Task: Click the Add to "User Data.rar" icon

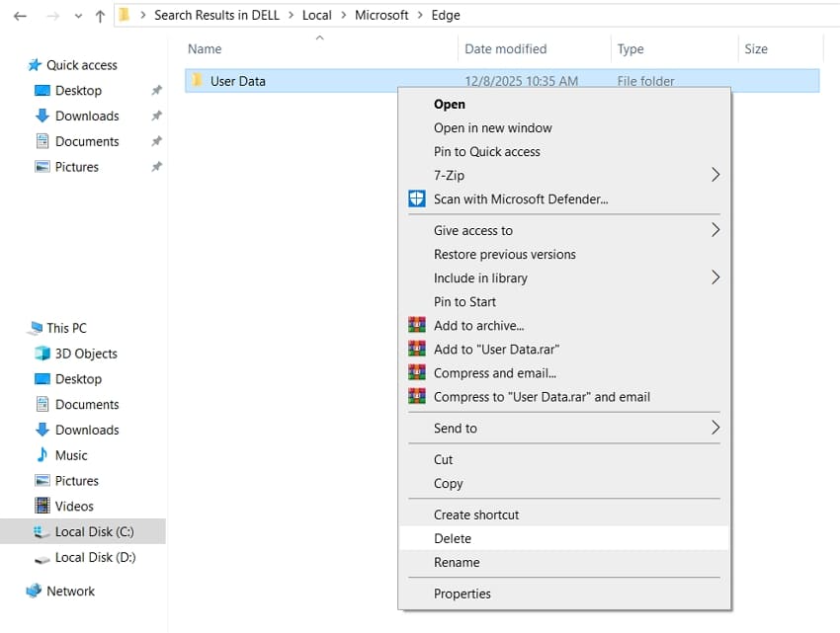Action: coord(418,350)
